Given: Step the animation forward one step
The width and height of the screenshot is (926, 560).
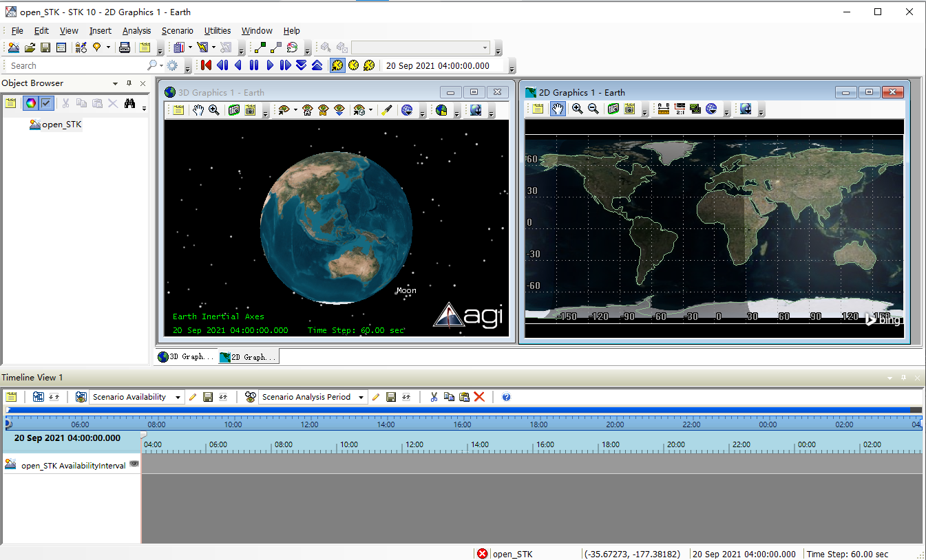Looking at the screenshot, I should pos(286,65).
